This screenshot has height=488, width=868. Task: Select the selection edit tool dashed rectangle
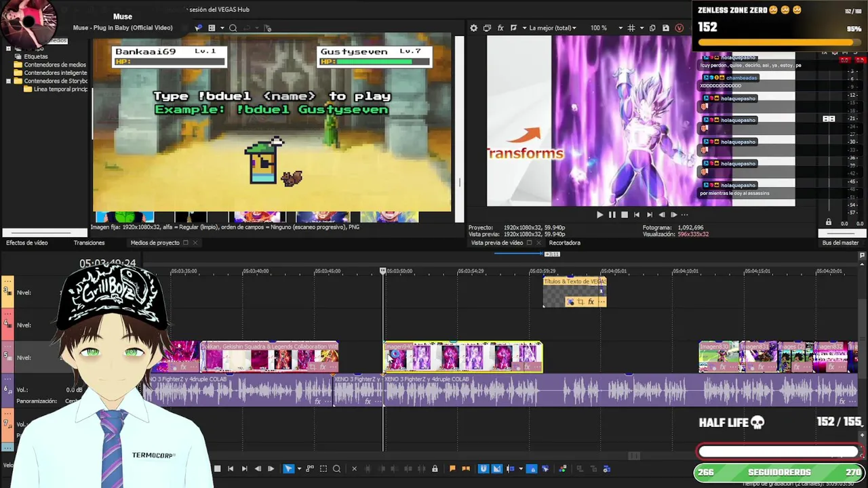tap(323, 468)
